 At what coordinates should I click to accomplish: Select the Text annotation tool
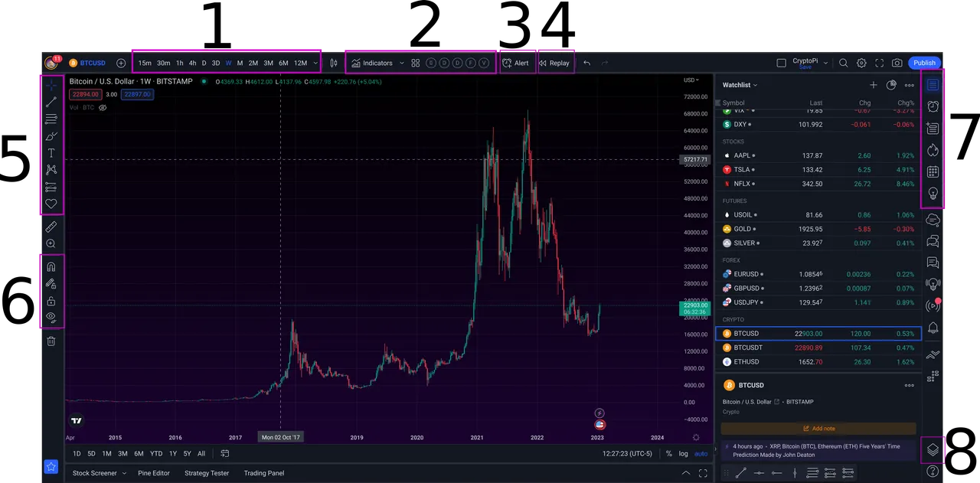point(51,153)
